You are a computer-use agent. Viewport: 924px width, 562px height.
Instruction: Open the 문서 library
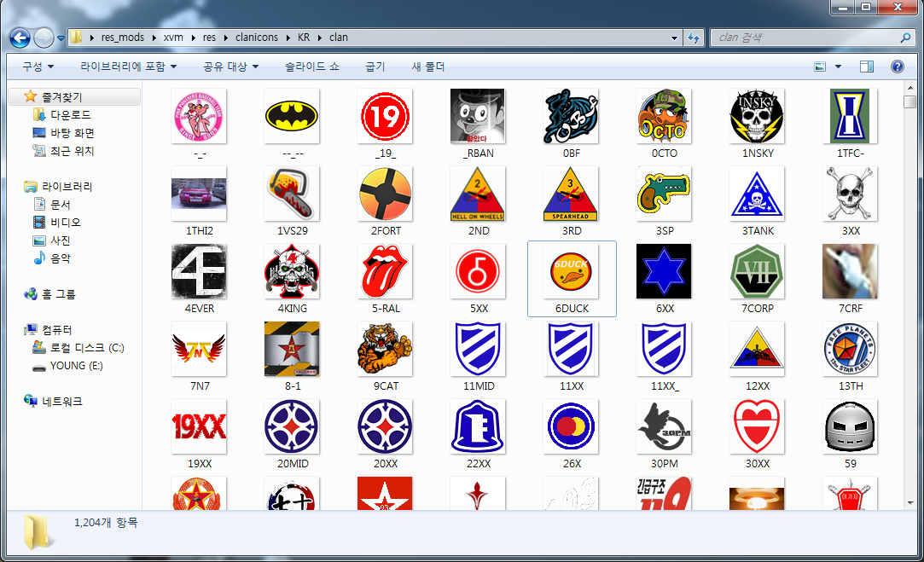(x=52, y=205)
